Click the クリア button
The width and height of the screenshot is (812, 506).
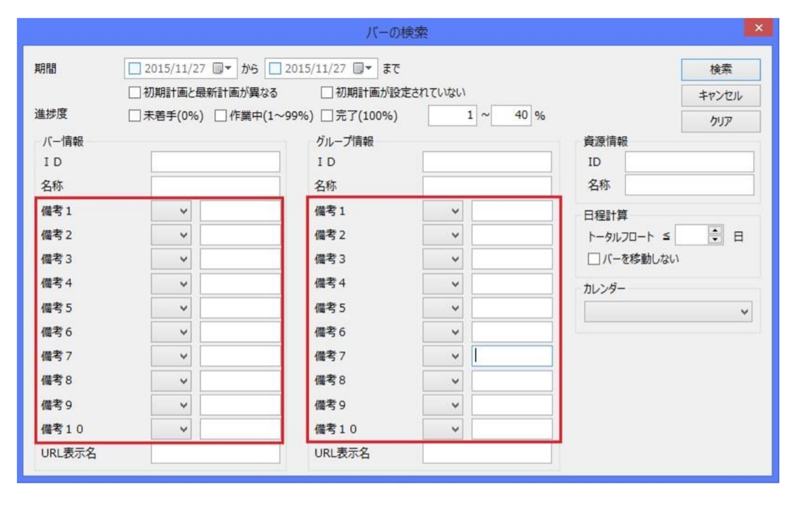click(720, 121)
